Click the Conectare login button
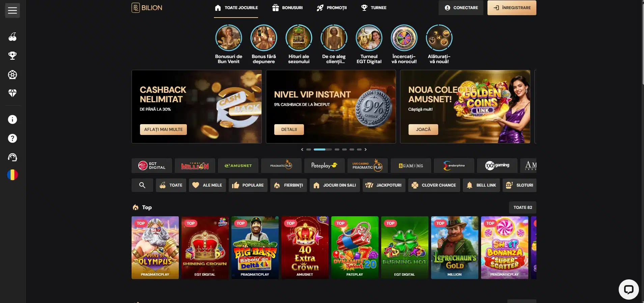The height and width of the screenshot is (303, 644). point(461,8)
